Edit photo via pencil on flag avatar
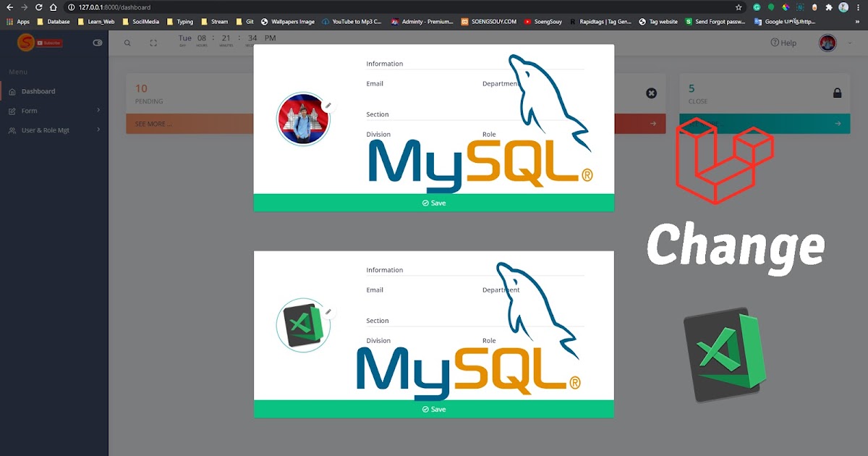Screen dimensions: 868x456 [328, 106]
